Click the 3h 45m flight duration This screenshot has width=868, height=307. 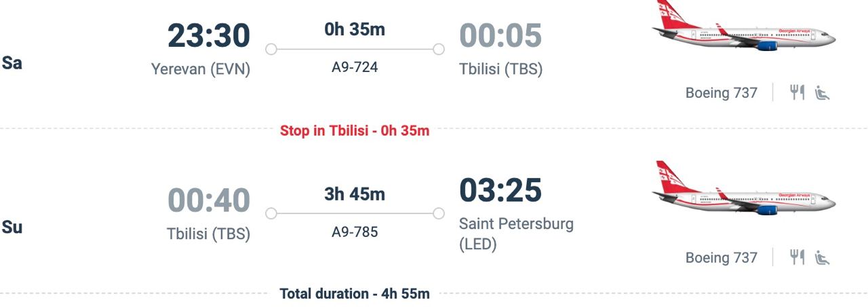click(x=355, y=194)
